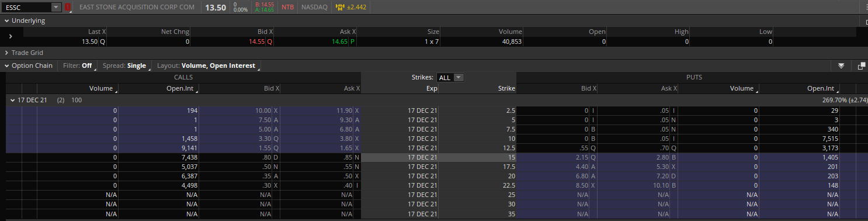The image size is (868, 221).
Task: Click the last price 13.50 in header
Action: point(216,8)
